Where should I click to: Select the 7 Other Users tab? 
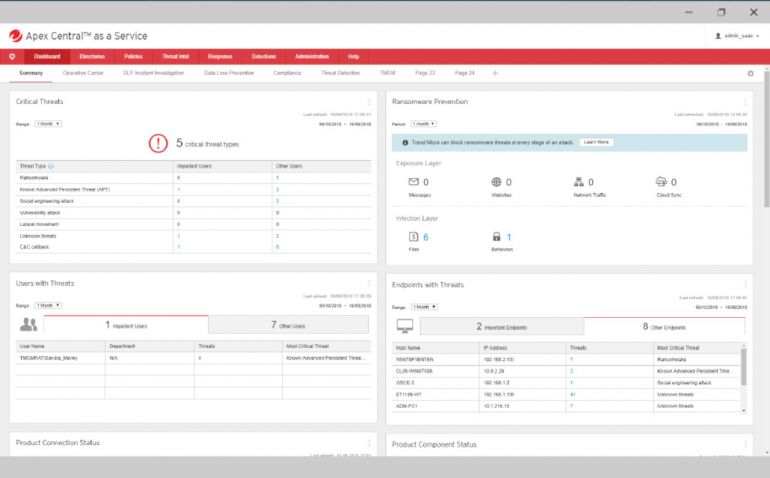288,325
